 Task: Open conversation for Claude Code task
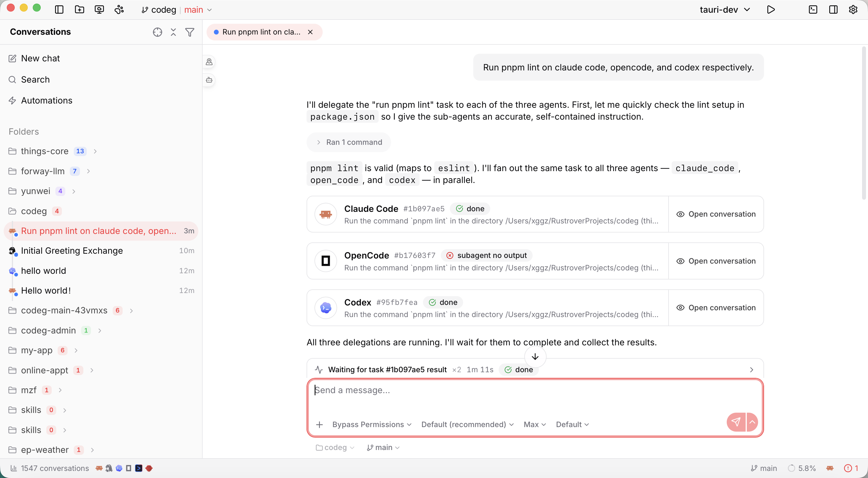point(716,214)
